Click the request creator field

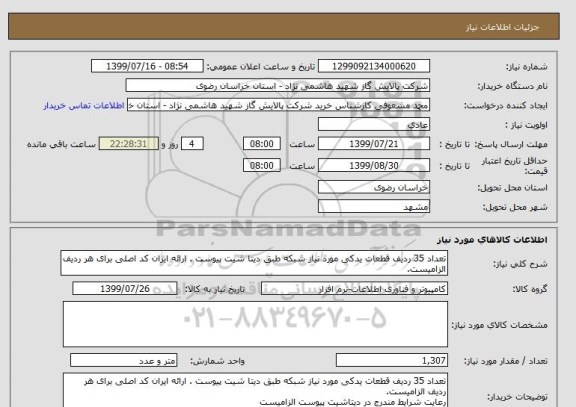click(278, 105)
